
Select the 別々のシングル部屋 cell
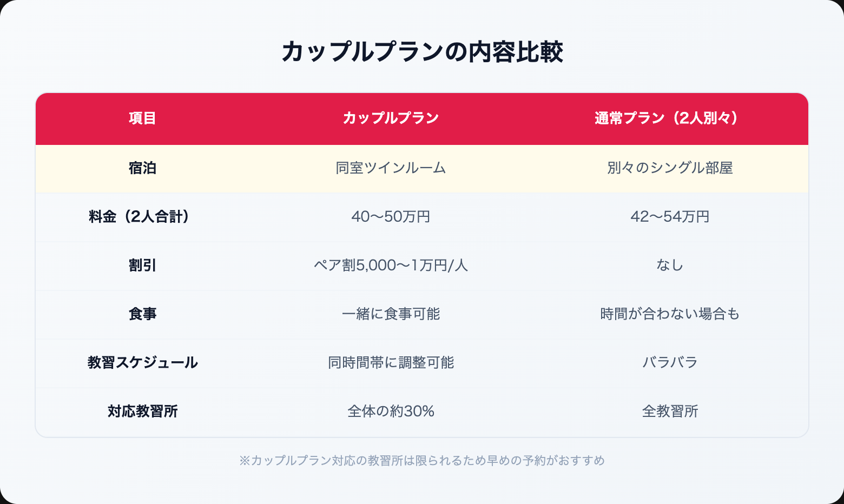point(670,168)
